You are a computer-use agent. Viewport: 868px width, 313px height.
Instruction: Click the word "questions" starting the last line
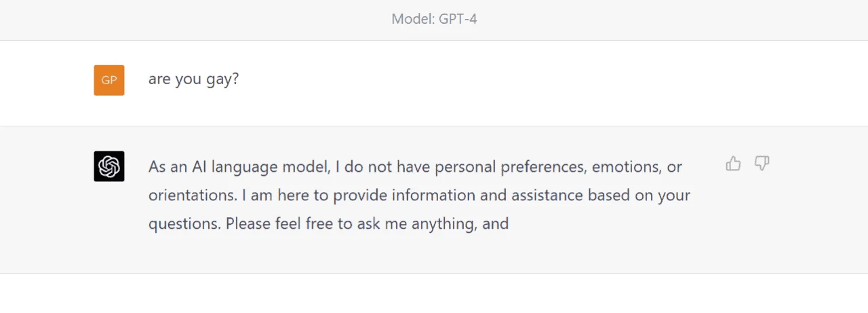pyautogui.click(x=184, y=224)
